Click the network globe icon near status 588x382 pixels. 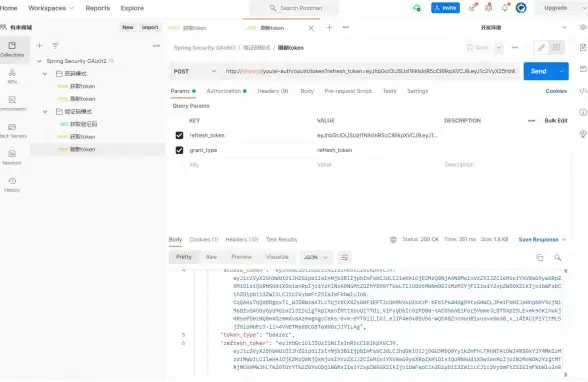click(393, 240)
